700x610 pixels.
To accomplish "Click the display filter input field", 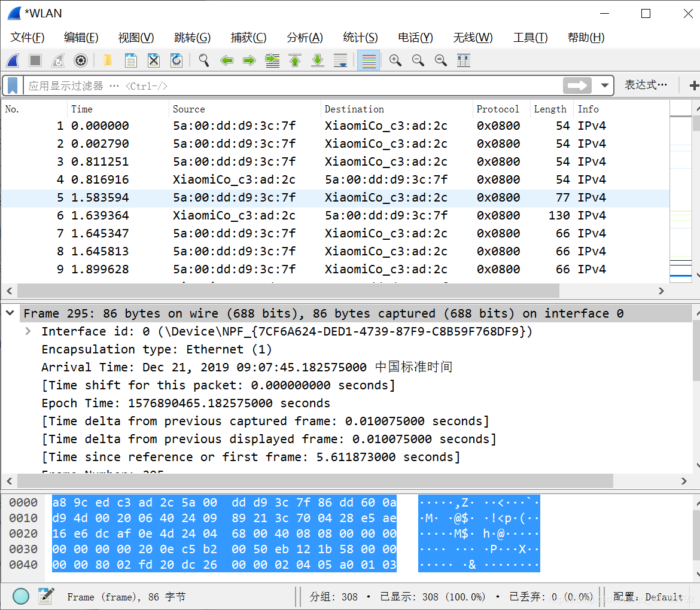I will [x=293, y=86].
